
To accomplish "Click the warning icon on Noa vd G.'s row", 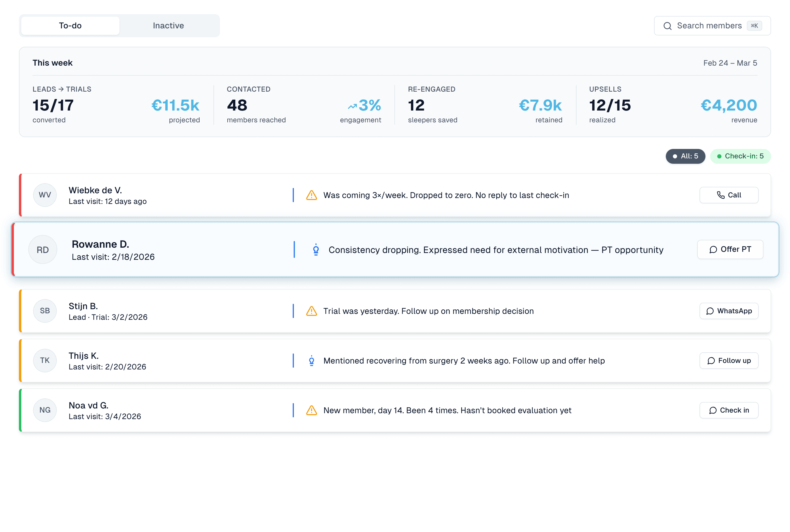I will click(311, 410).
